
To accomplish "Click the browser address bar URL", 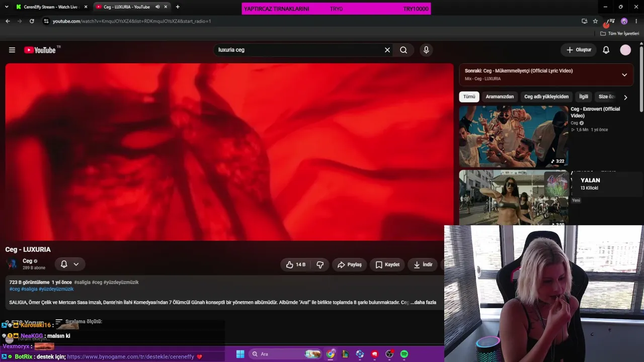I will click(x=132, y=21).
